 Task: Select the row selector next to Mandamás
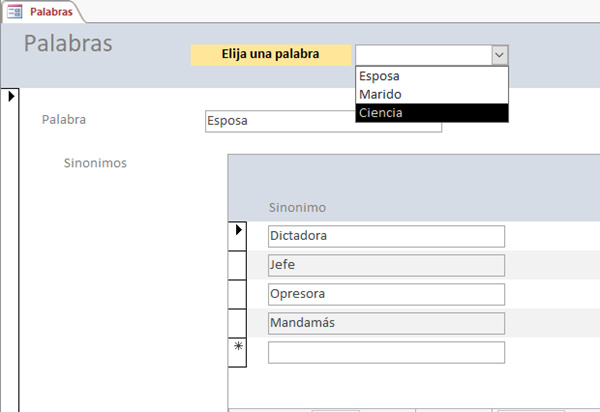(x=239, y=323)
